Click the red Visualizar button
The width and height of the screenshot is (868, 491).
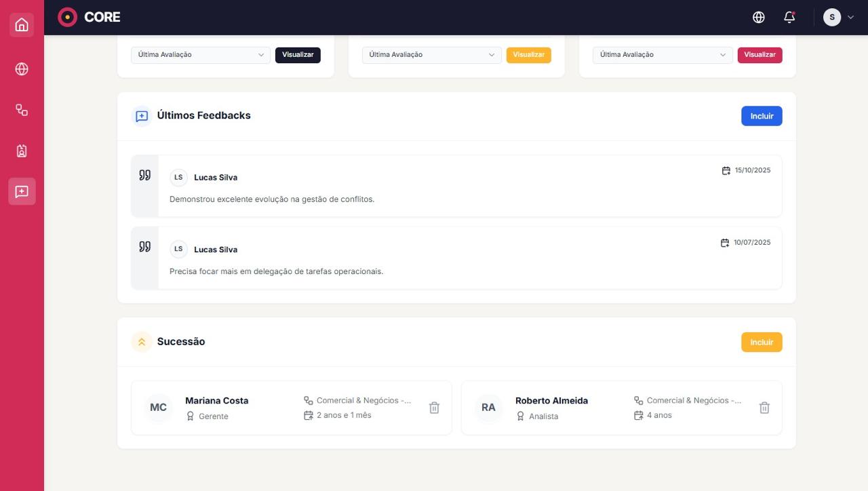(759, 55)
